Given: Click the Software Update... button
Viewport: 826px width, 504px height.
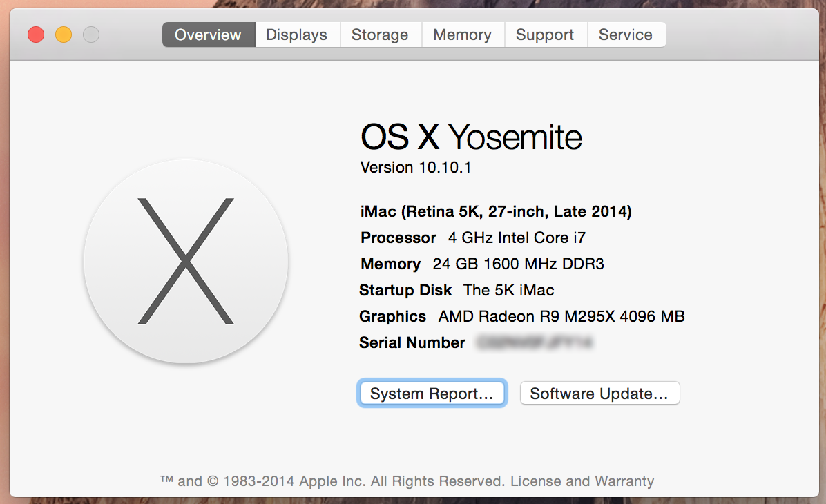Looking at the screenshot, I should pyautogui.click(x=599, y=394).
